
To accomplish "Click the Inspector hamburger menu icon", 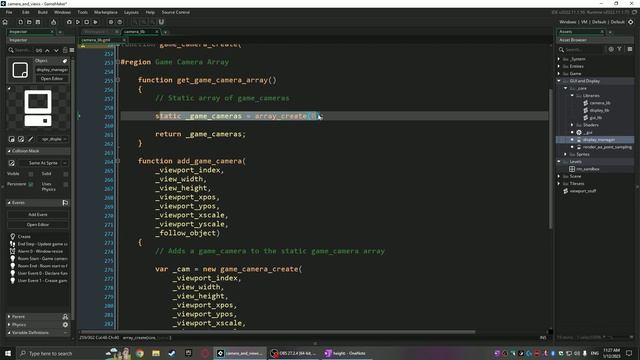I will coord(72,50).
